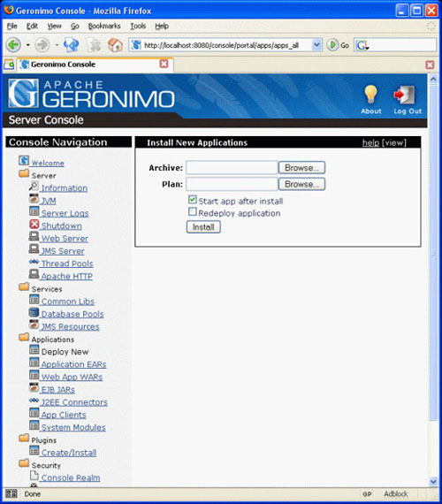Open the System Modules link
Image resolution: width=442 pixels, height=504 pixels.
pyautogui.click(x=73, y=427)
